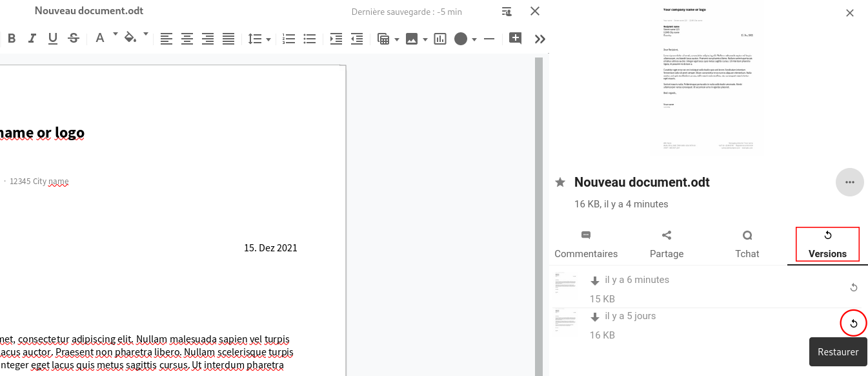Center align the paragraph text
This screenshot has width=868, height=376.
point(187,39)
